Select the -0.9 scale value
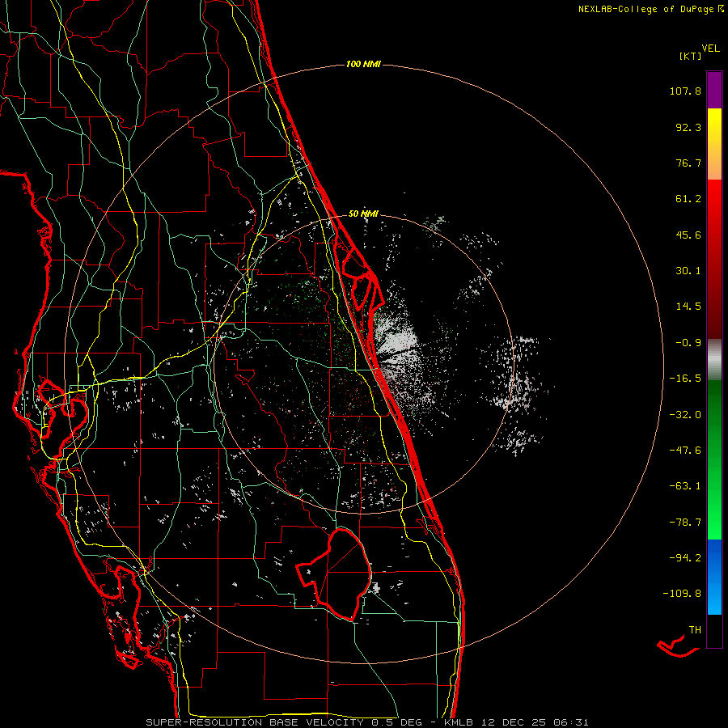The height and width of the screenshot is (728, 728). click(688, 343)
